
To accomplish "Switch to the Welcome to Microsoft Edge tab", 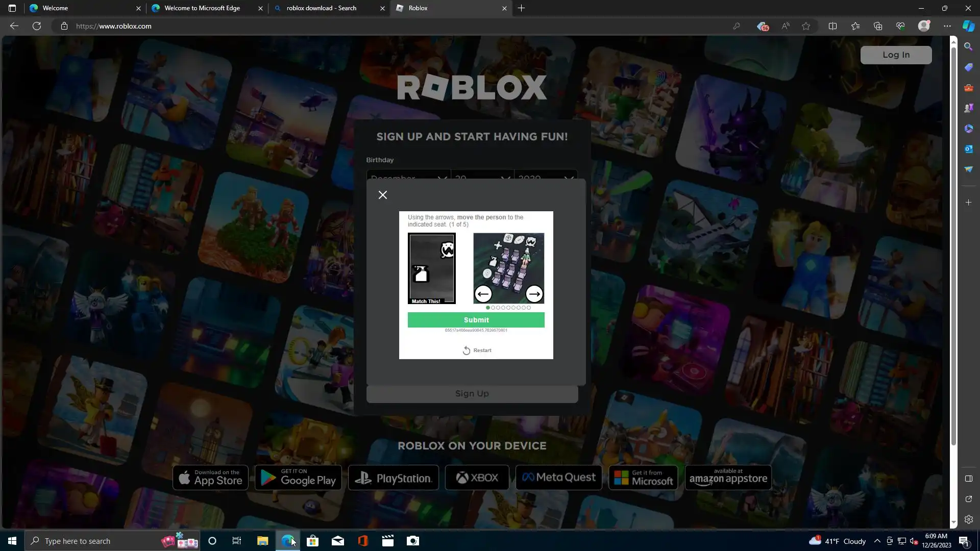I will pos(202,8).
